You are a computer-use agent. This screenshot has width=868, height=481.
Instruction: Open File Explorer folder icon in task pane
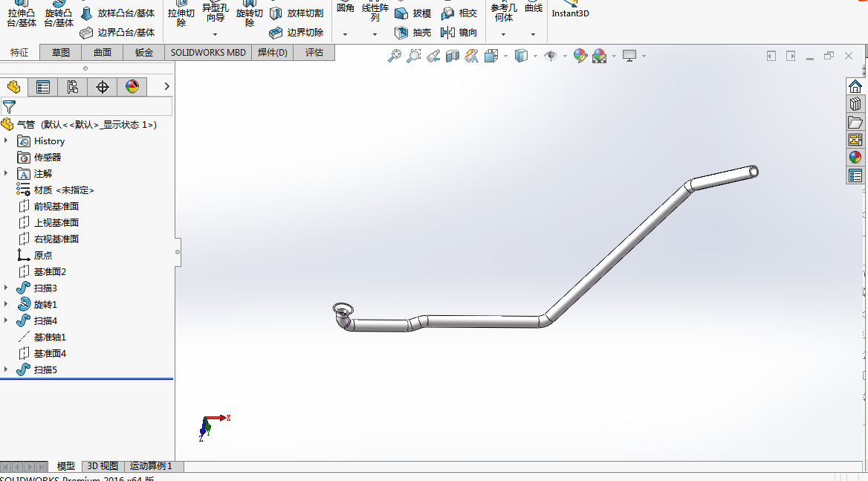[x=855, y=122]
